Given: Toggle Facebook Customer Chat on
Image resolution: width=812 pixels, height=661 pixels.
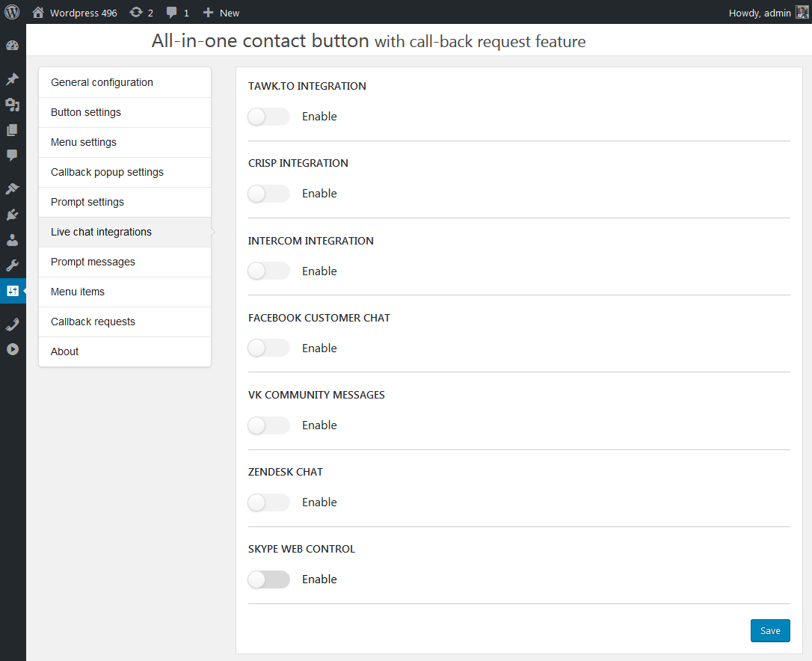Looking at the screenshot, I should point(268,348).
